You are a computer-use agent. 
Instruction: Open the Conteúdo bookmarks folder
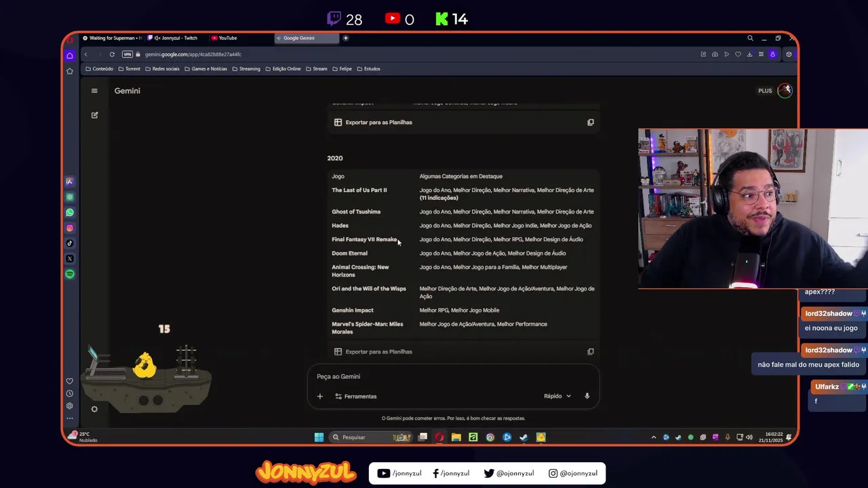coord(100,68)
